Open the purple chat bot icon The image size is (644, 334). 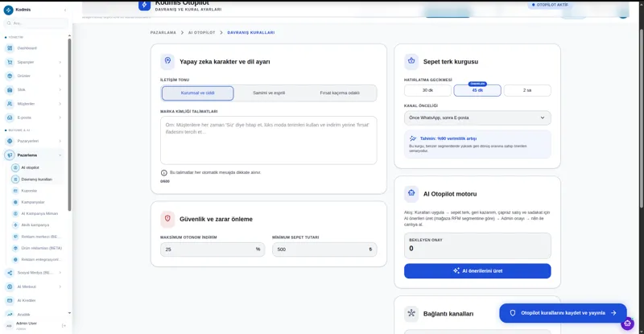[627, 324]
